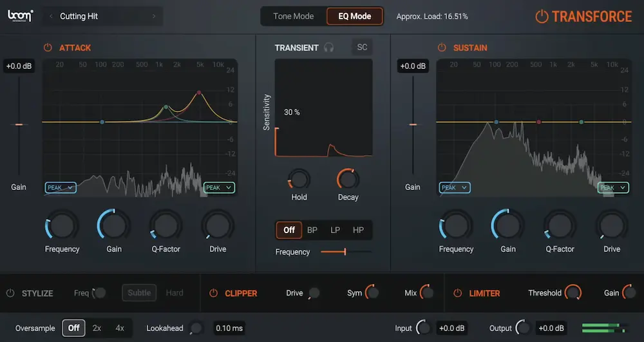Image resolution: width=644 pixels, height=342 pixels.
Task: Switch to Tone Mode tab
Action: tap(293, 16)
